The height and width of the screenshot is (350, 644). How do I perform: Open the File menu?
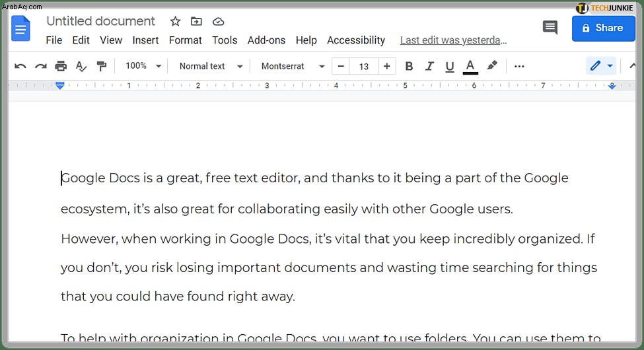[54, 40]
